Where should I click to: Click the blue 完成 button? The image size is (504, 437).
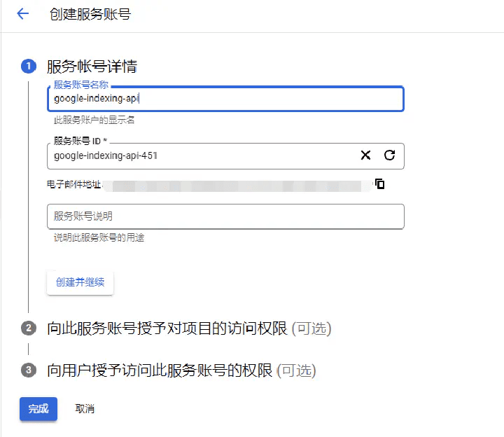(38, 409)
